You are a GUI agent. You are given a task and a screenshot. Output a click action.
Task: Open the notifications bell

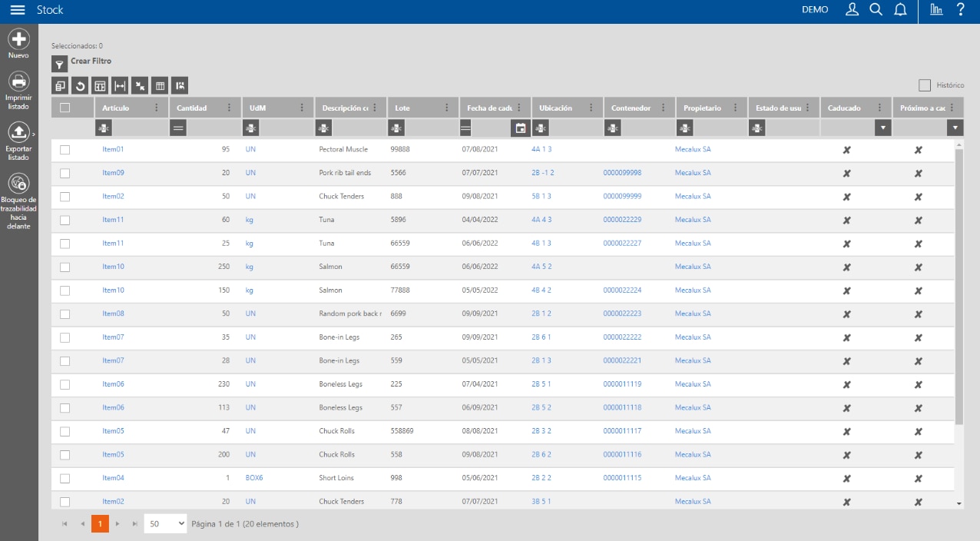(901, 10)
